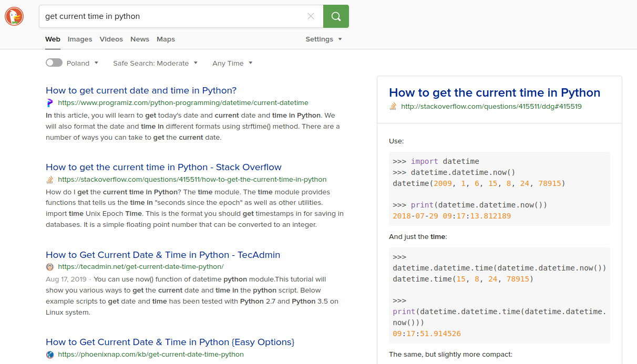Click the 'datetime.time(15, 8, 24, 78915)' line
Viewport: 637px width, 364px height.
(x=463, y=279)
